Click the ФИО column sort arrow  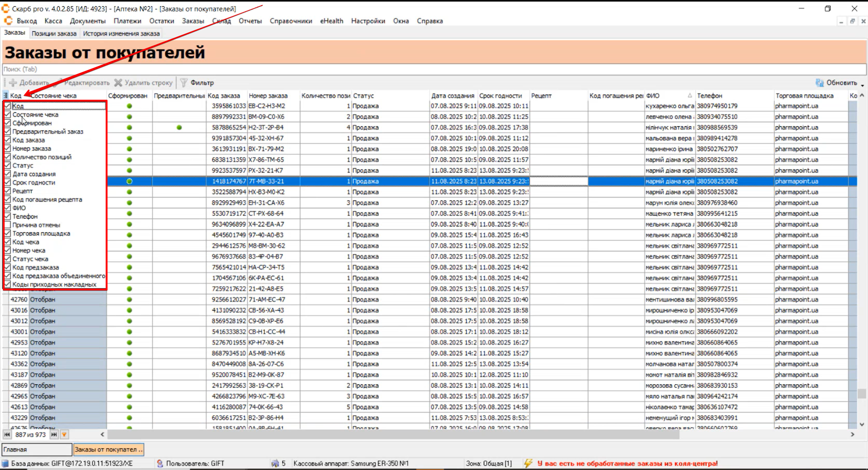point(690,96)
